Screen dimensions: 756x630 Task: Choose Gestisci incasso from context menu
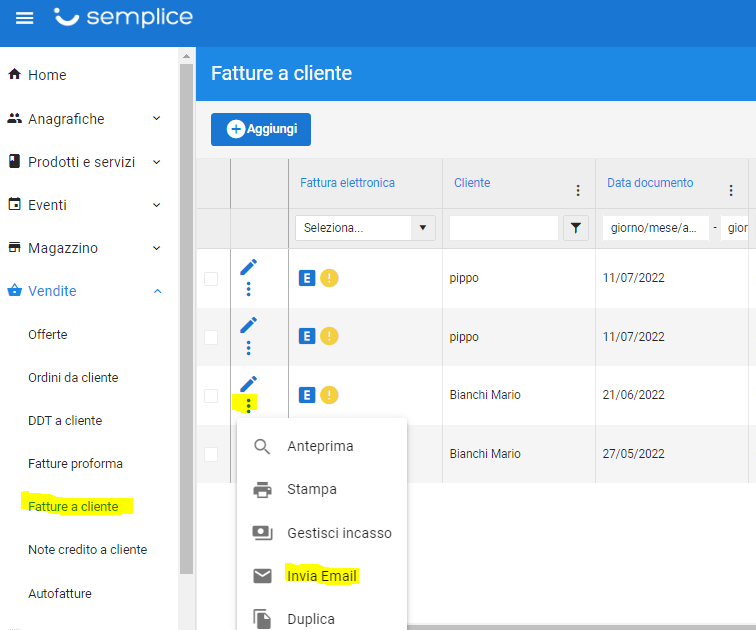tap(322, 533)
